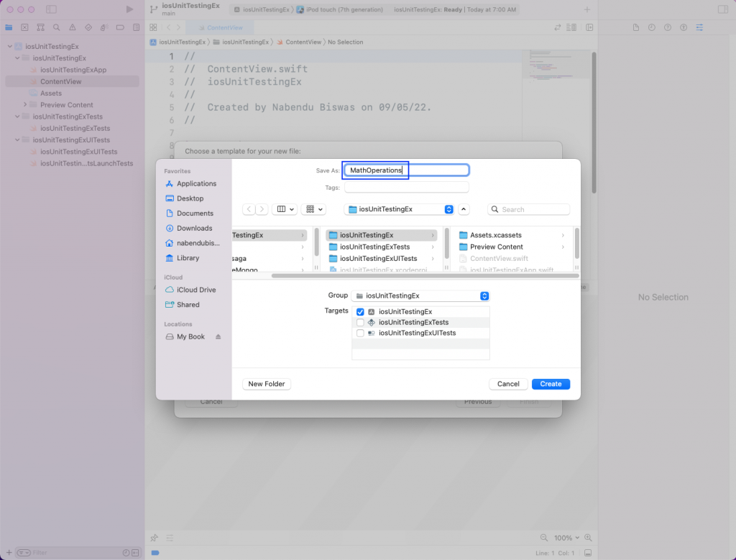The image size is (736, 560).
Task: Click the add editor on right icon
Action: click(589, 27)
